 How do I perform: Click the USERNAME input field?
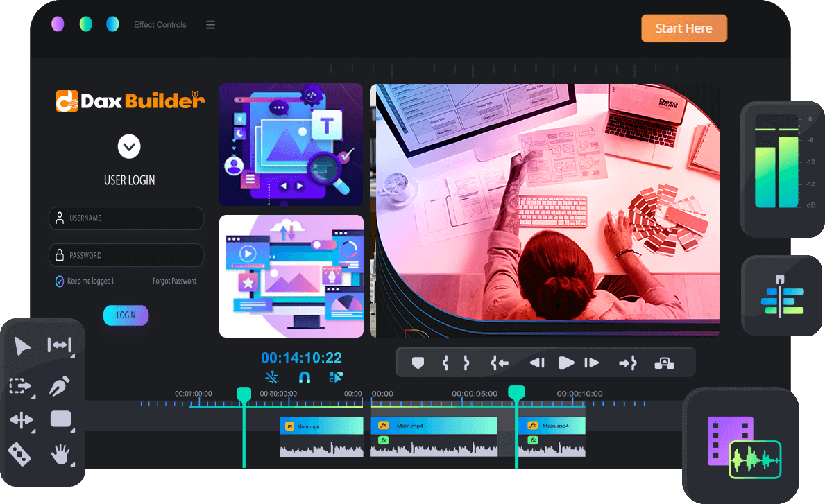click(126, 218)
